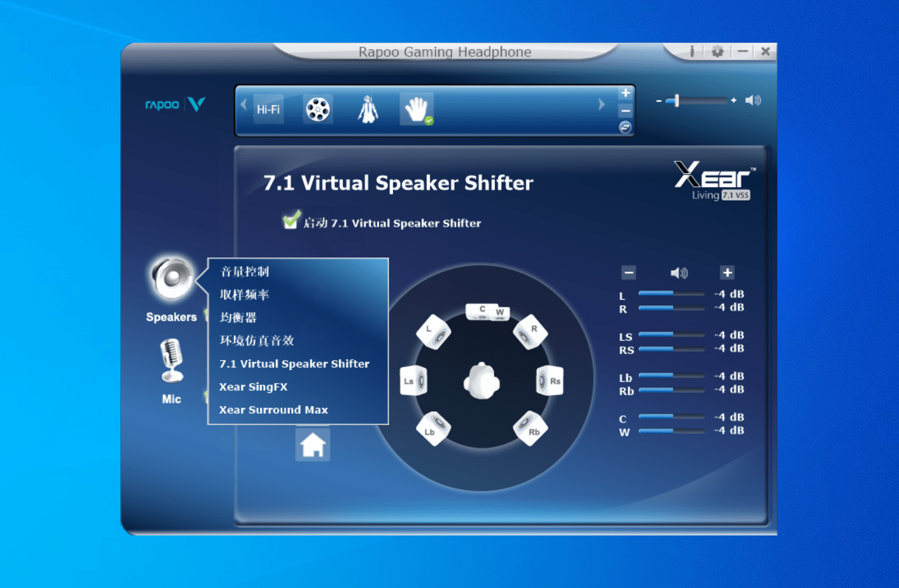Select the W subwoofer virtual speaker

coord(500,313)
